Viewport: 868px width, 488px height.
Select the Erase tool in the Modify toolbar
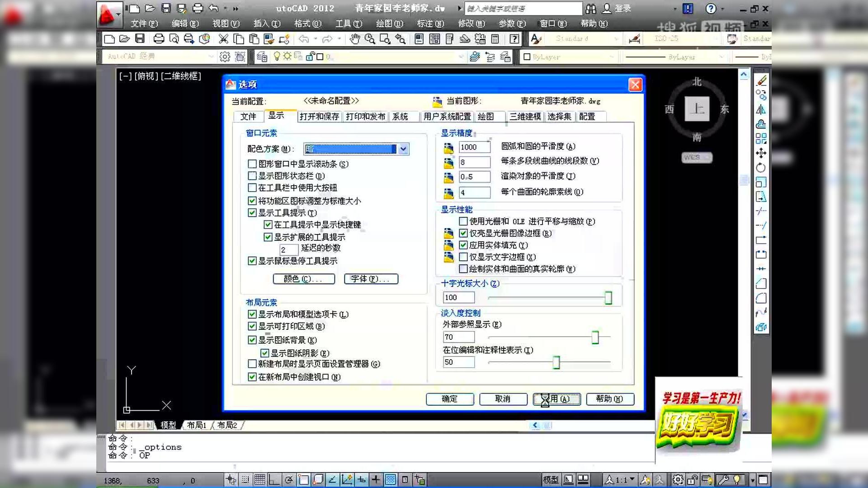click(x=762, y=80)
